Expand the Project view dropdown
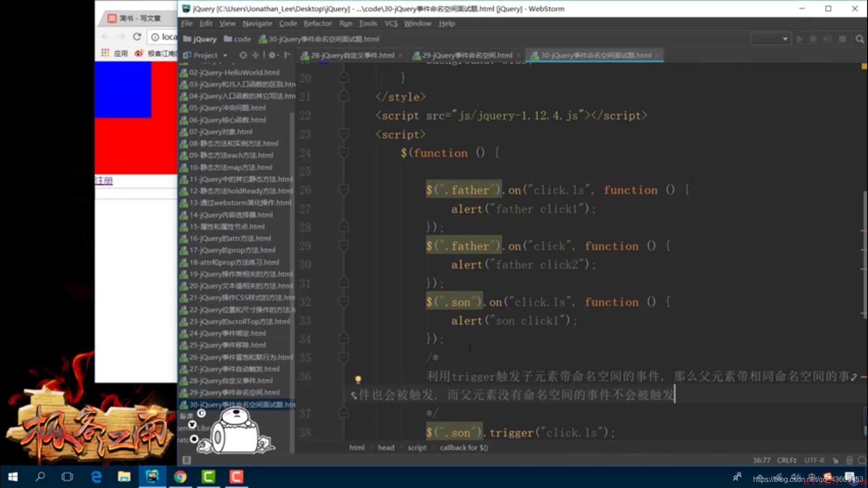 225,56
